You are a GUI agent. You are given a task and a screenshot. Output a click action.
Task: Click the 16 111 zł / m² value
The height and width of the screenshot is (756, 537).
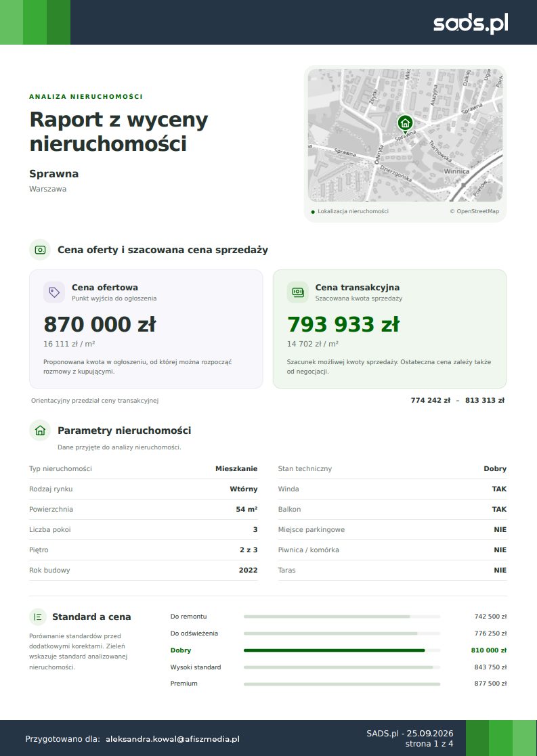[69, 344]
